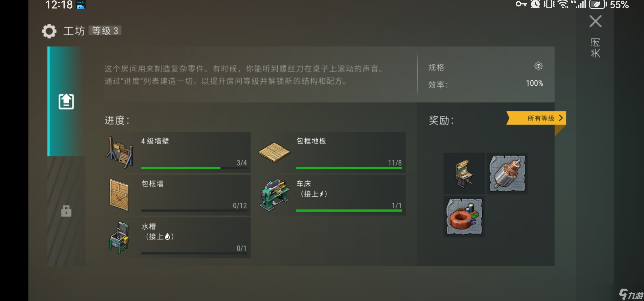
Task: Close the workshop panel with X
Action: [595, 21]
